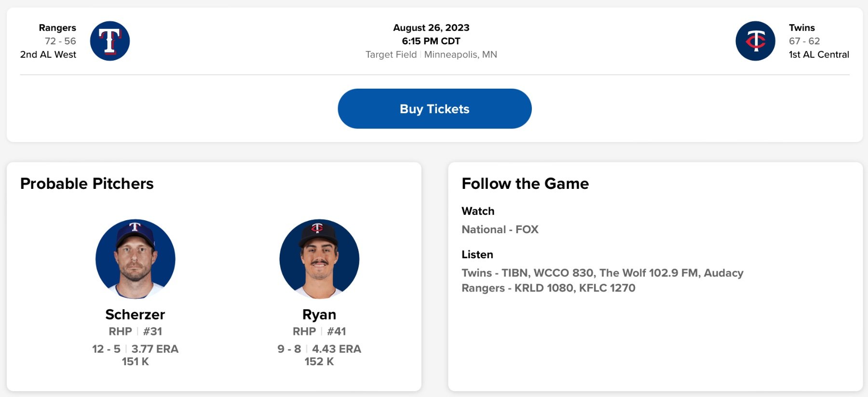This screenshot has width=868, height=397.
Task: Click the Texas Rangers team logo
Action: point(110,41)
